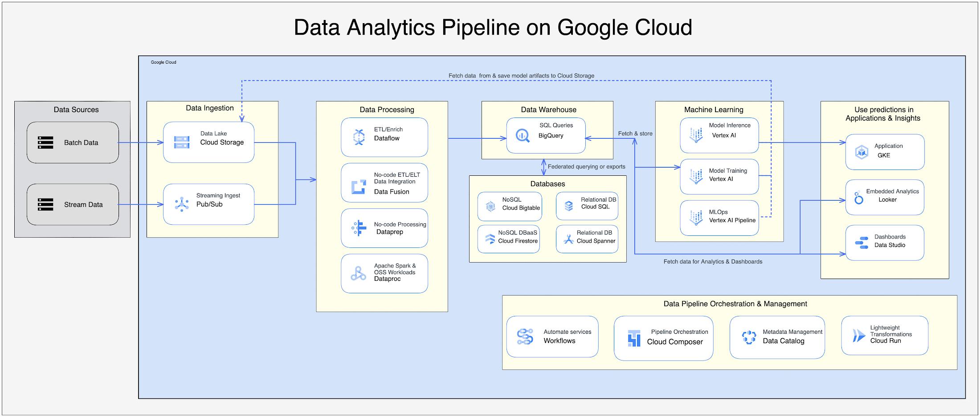Select the Stream Data source box

pos(73,204)
